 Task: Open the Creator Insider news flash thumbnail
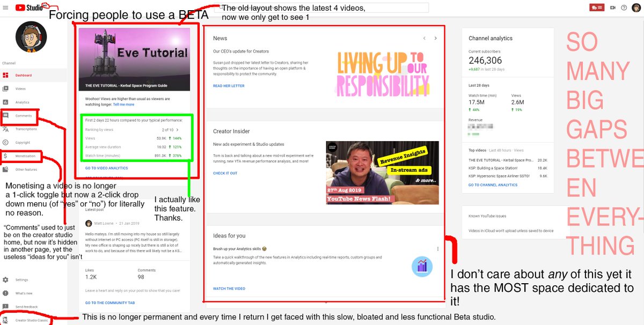[x=382, y=172]
